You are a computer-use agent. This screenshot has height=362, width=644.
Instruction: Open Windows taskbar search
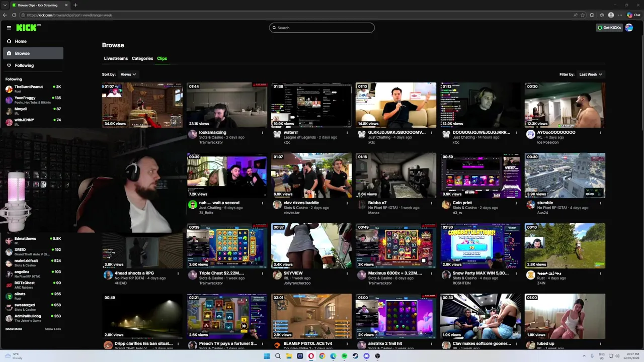(x=278, y=356)
